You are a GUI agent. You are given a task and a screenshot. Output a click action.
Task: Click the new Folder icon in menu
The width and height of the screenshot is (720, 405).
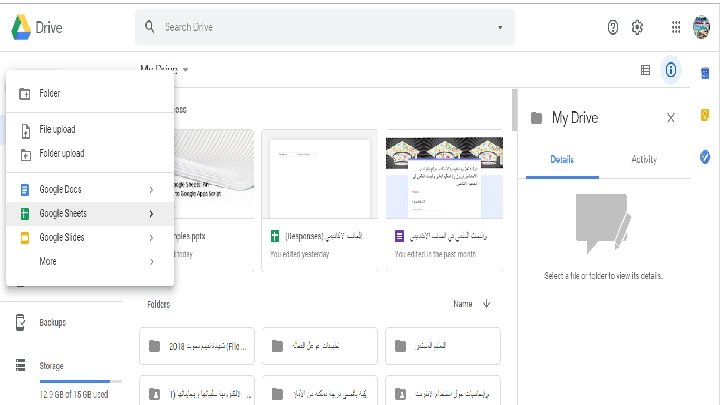pos(25,94)
